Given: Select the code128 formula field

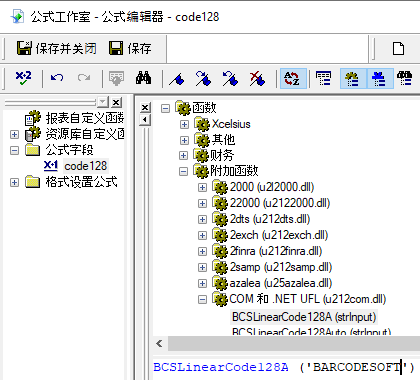Looking at the screenshot, I should point(86,166).
